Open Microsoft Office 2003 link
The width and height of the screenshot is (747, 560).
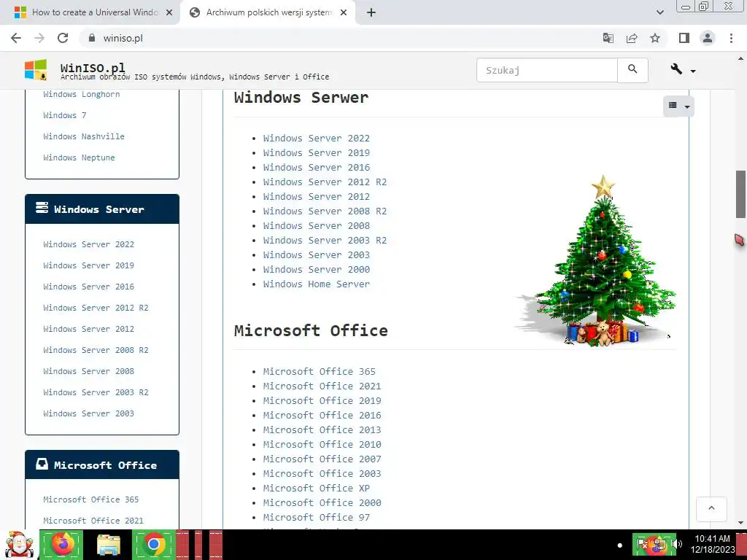[x=322, y=474]
